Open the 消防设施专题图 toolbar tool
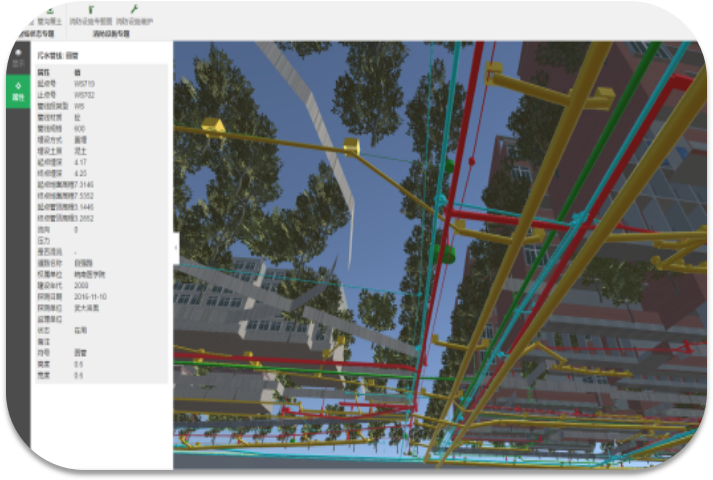The width and height of the screenshot is (713, 480). tap(91, 15)
